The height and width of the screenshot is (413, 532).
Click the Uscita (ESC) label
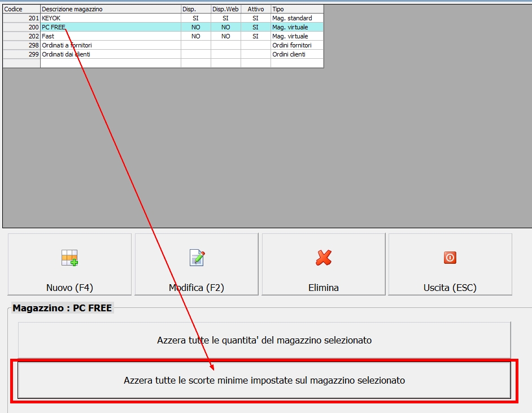pyautogui.click(x=450, y=288)
